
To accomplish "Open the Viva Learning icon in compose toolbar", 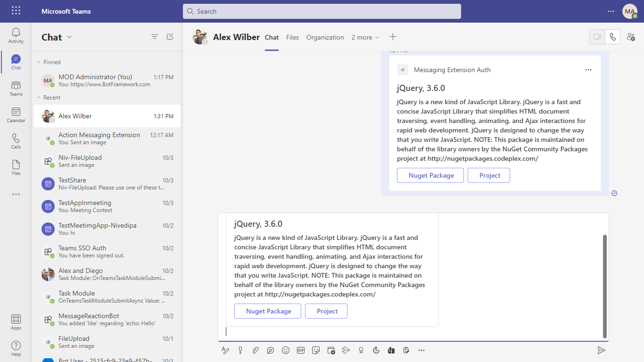I will (391, 350).
